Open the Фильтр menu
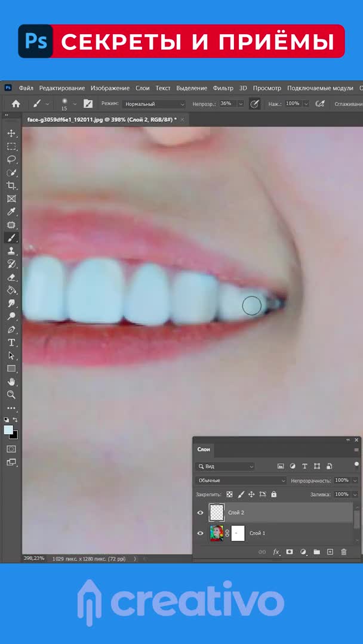This screenshot has width=363, height=644. tap(223, 88)
